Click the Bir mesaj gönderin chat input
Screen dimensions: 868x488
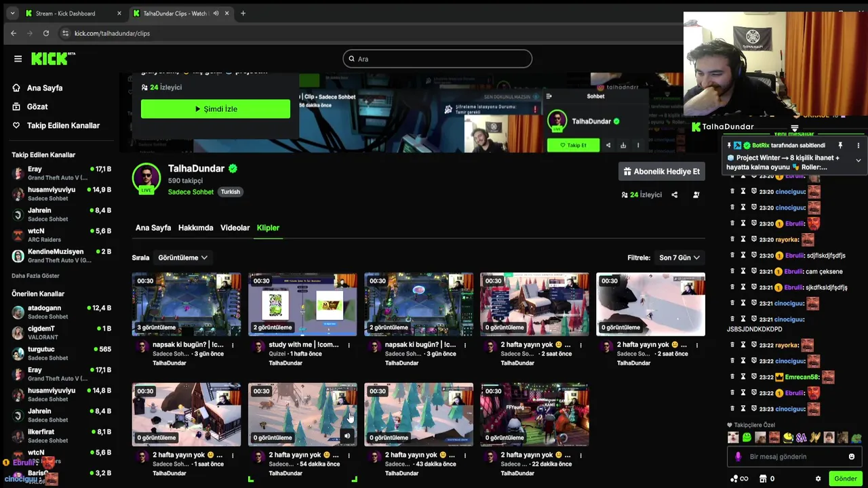point(793,457)
